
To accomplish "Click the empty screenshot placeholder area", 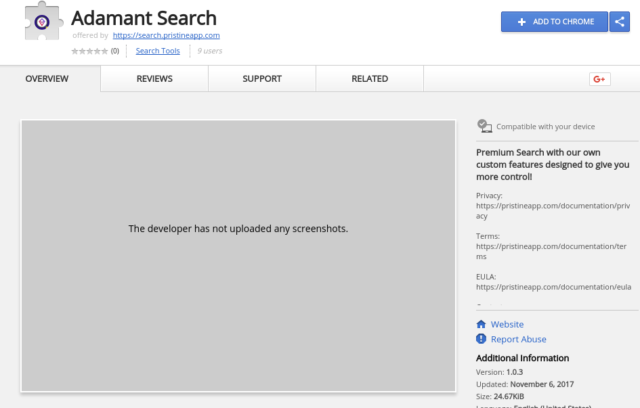I will [x=238, y=256].
